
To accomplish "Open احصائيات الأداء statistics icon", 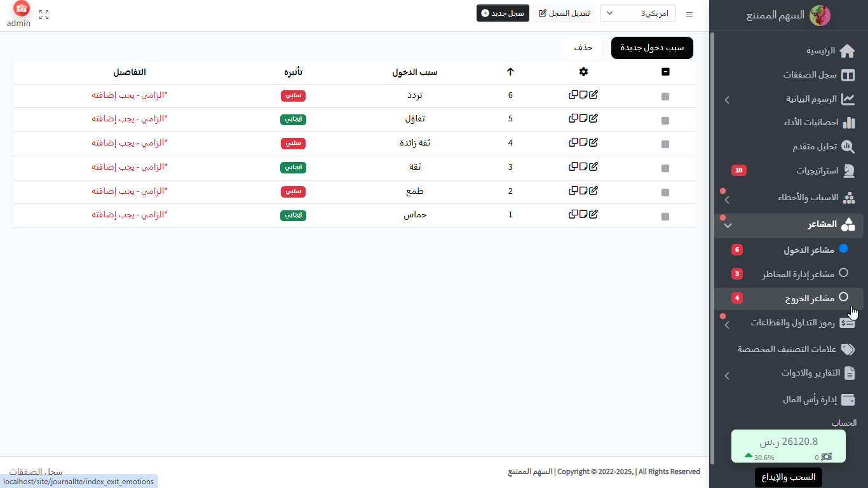I will tap(848, 123).
